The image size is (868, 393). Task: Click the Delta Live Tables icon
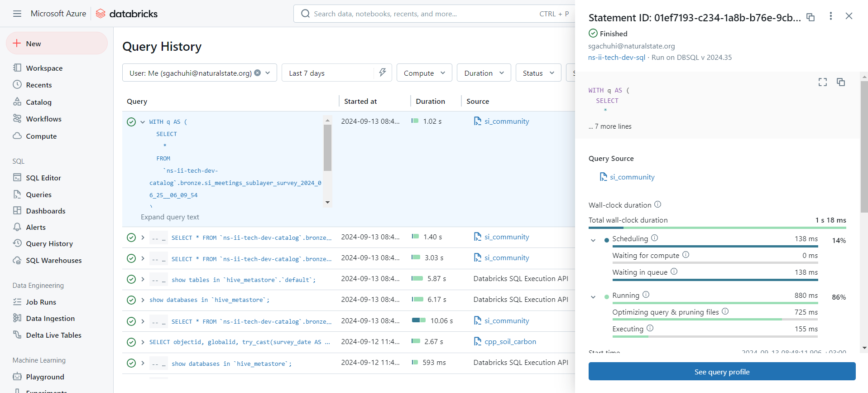click(17, 335)
